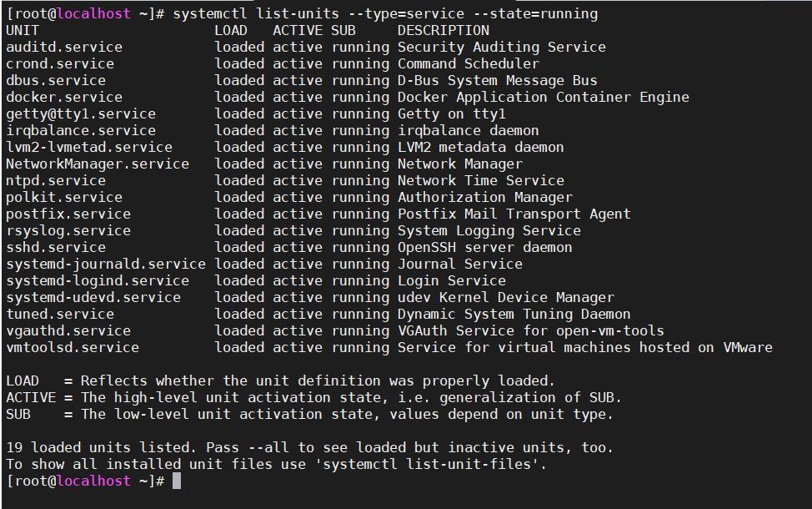Click the ACTIVE column header text

[x=297, y=30]
